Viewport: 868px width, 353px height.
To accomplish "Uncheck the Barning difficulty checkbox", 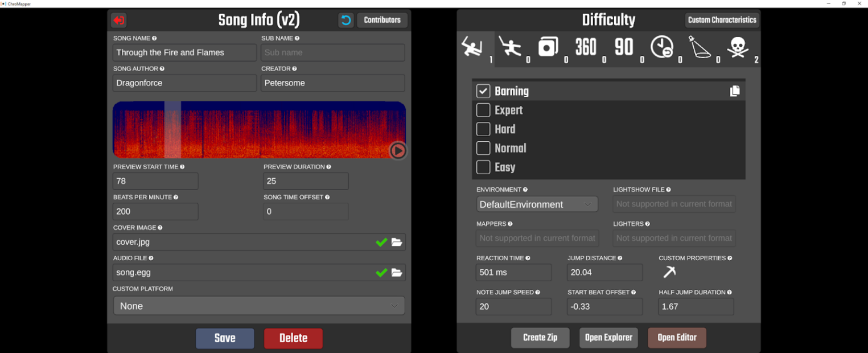I will click(483, 91).
